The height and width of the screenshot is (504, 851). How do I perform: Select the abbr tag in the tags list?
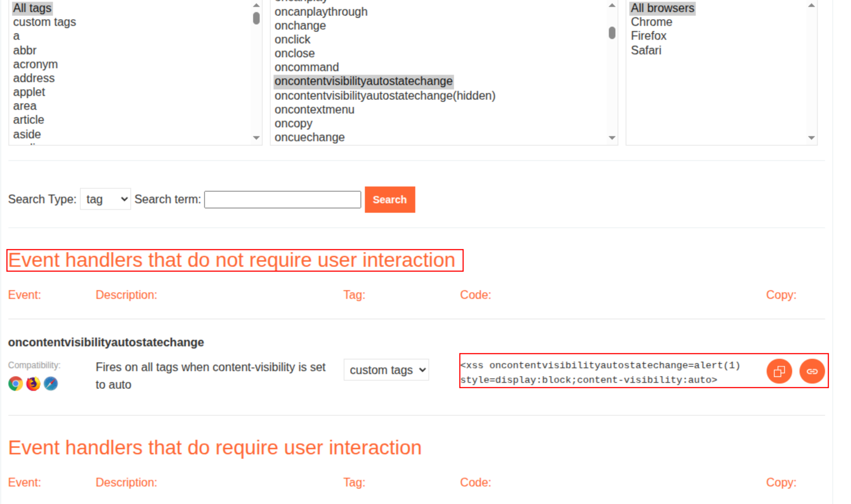(x=24, y=50)
